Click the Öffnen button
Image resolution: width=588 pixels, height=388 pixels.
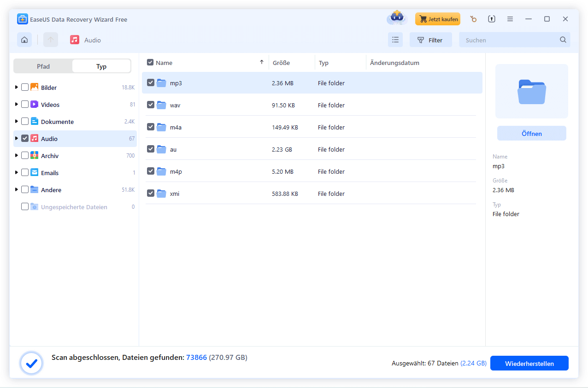coord(531,133)
